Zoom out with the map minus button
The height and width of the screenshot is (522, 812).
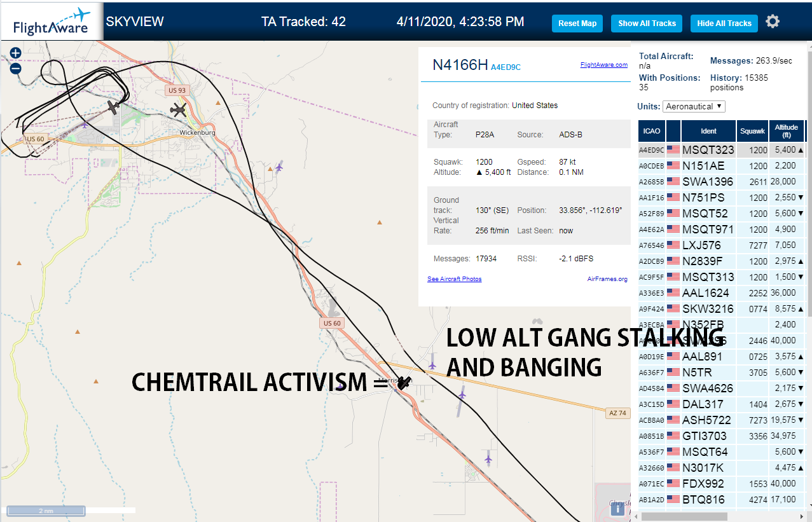pyautogui.click(x=15, y=68)
